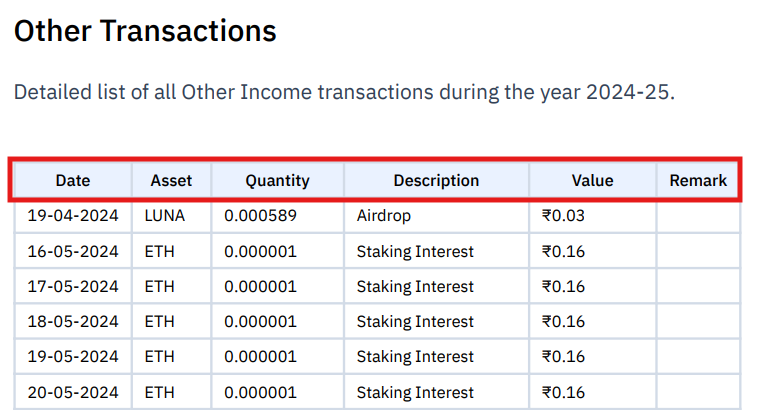
Task: Select the 0.000589 quantity cell
Action: point(277,216)
